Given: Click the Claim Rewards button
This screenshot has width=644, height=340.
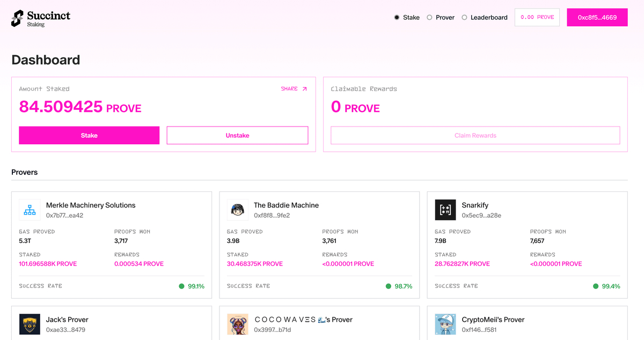Looking at the screenshot, I should pos(475,135).
